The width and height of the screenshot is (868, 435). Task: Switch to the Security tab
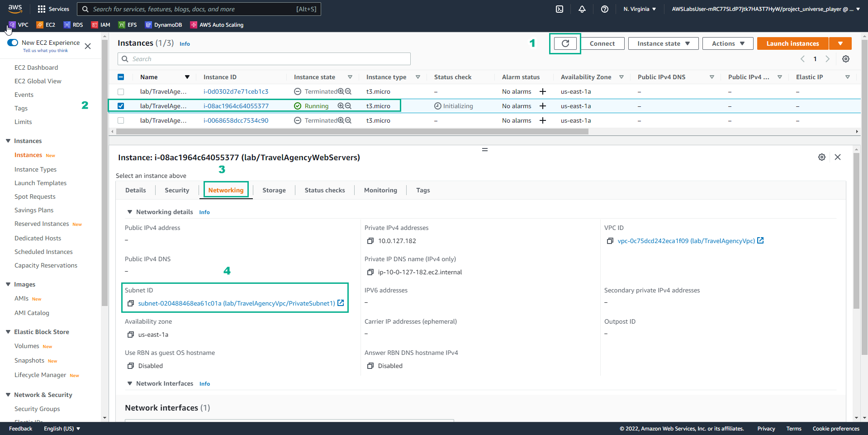pyautogui.click(x=177, y=190)
